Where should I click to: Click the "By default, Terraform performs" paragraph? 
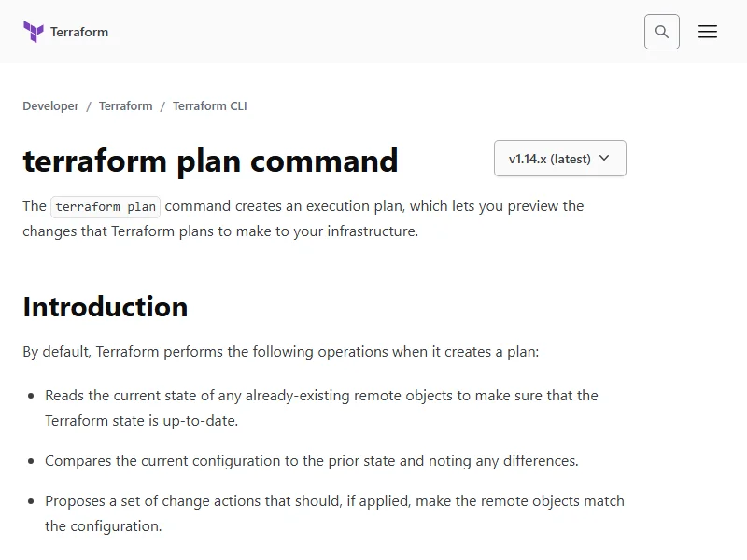pyautogui.click(x=280, y=352)
